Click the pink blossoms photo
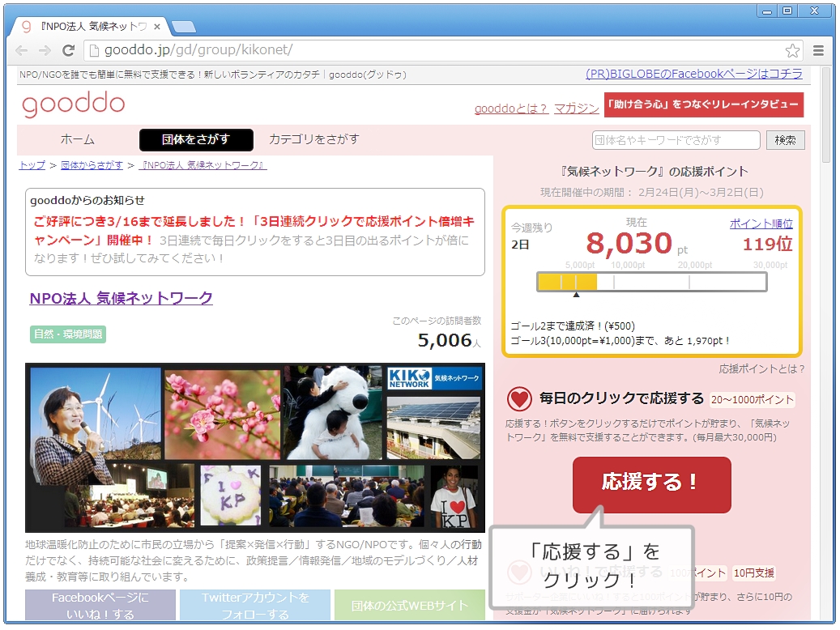Image resolution: width=840 pixels, height=630 pixels. 222,414
